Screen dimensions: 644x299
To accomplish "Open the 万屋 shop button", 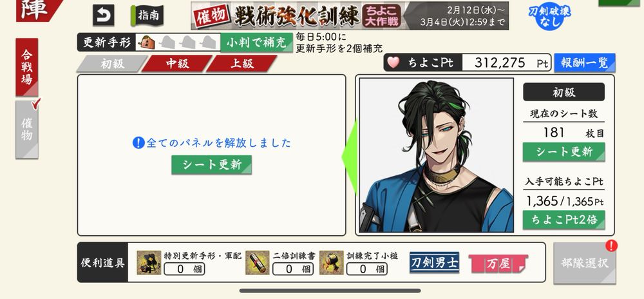I will [x=498, y=264].
